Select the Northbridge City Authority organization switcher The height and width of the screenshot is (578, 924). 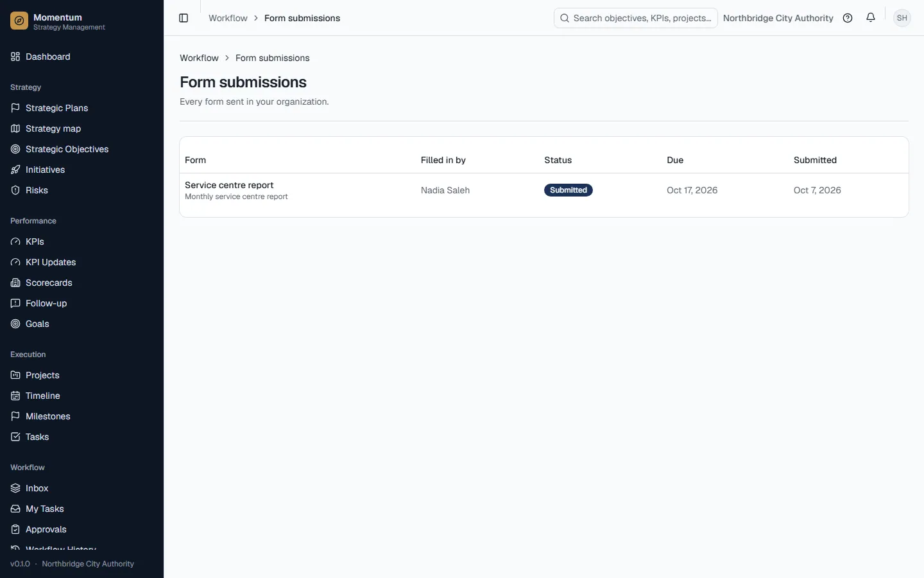pos(778,18)
